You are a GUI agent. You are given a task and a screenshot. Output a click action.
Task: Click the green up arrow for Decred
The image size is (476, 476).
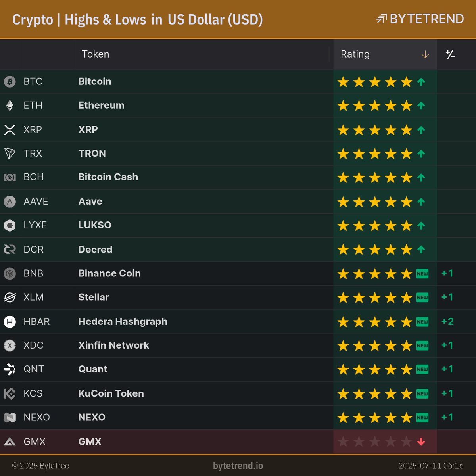(x=421, y=250)
